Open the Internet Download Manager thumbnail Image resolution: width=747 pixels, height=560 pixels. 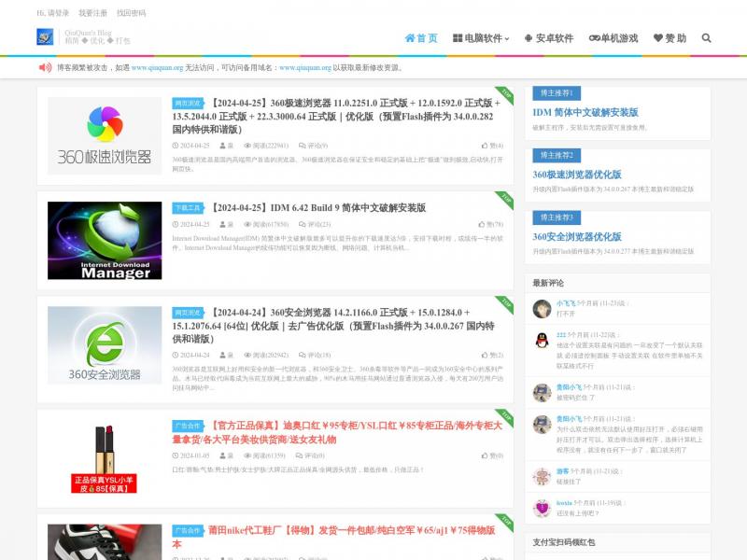[x=105, y=240]
